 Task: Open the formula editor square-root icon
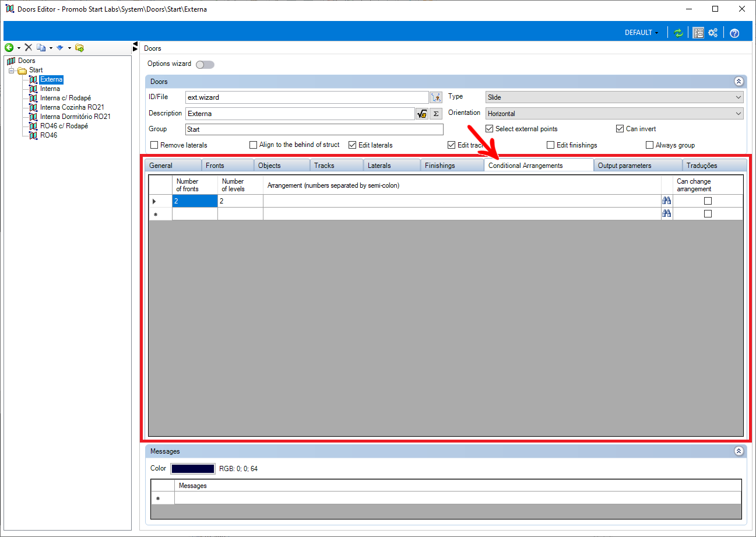422,114
